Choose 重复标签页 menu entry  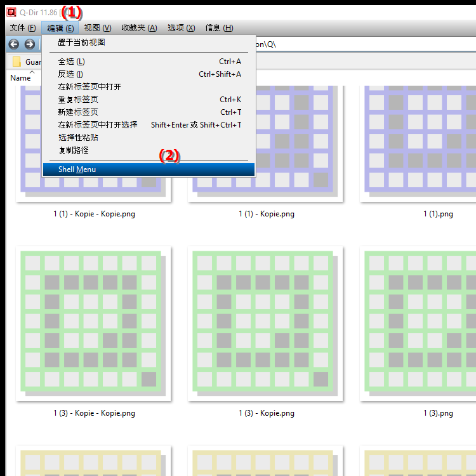point(149,100)
